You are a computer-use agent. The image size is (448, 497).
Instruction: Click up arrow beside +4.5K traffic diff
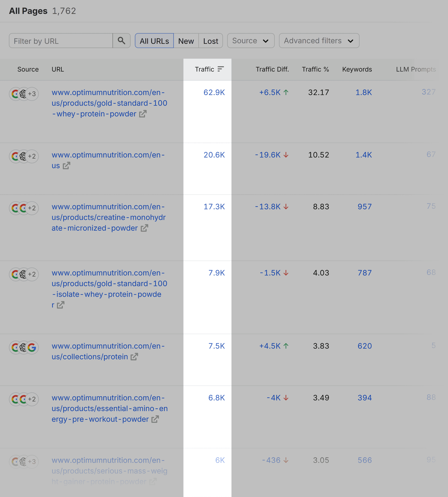[286, 346]
